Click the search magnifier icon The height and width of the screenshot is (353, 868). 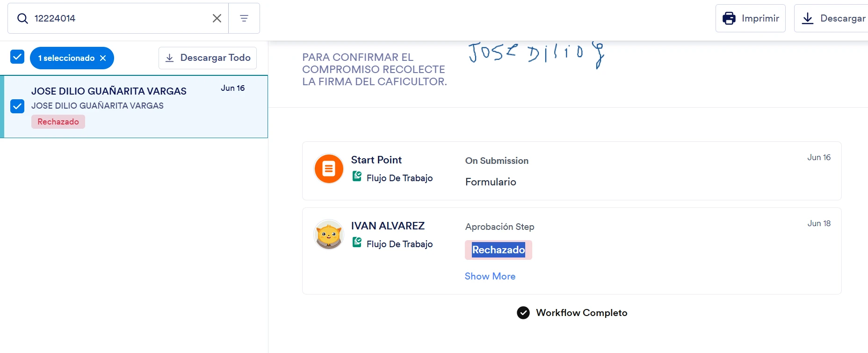click(22, 18)
